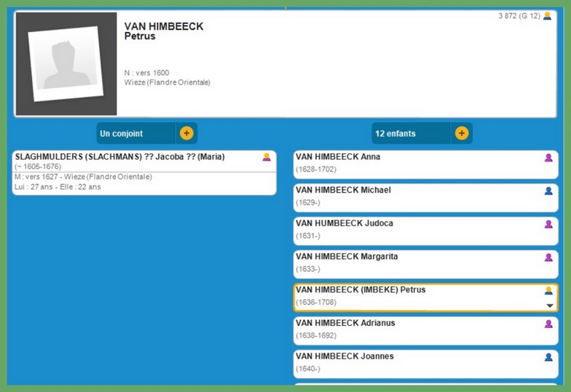Click the profile photo placeholder thumbnail

(x=67, y=64)
